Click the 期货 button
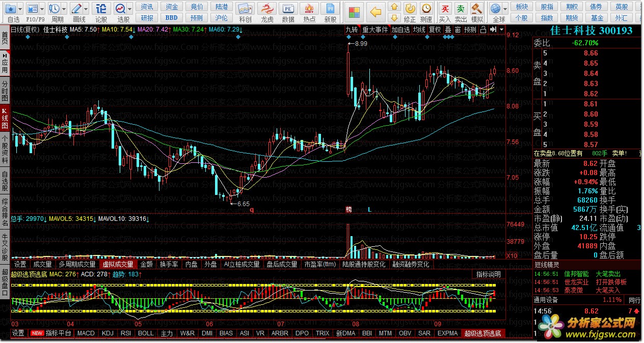The height and width of the screenshot is (343, 644). pos(572,18)
